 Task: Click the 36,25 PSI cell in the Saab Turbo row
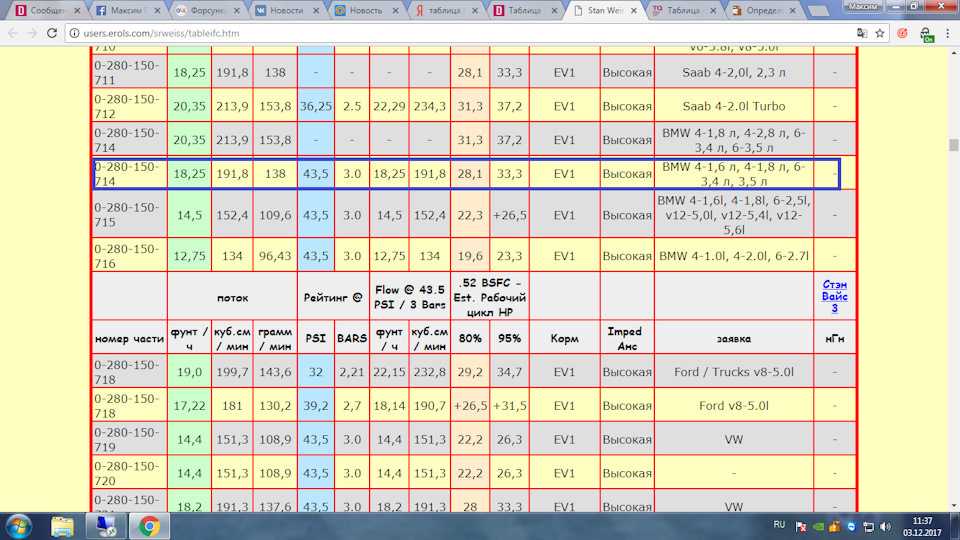tap(315, 106)
